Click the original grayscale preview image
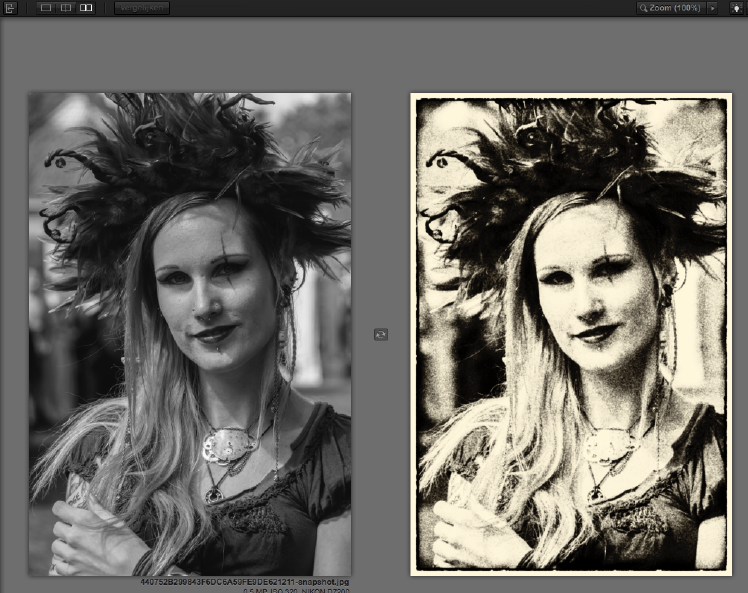The image size is (748, 593). 190,334
